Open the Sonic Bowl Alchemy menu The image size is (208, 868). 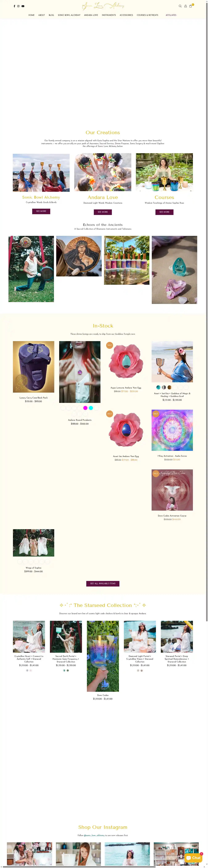[69, 15]
